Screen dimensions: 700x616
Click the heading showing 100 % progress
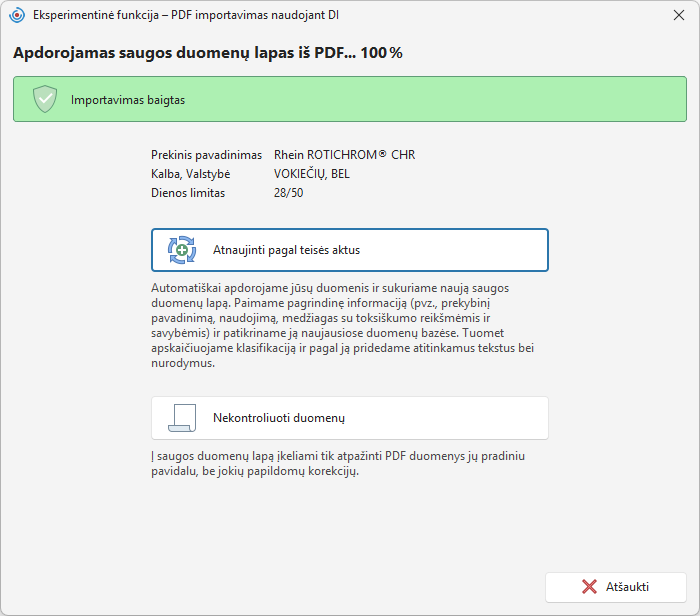point(208,53)
